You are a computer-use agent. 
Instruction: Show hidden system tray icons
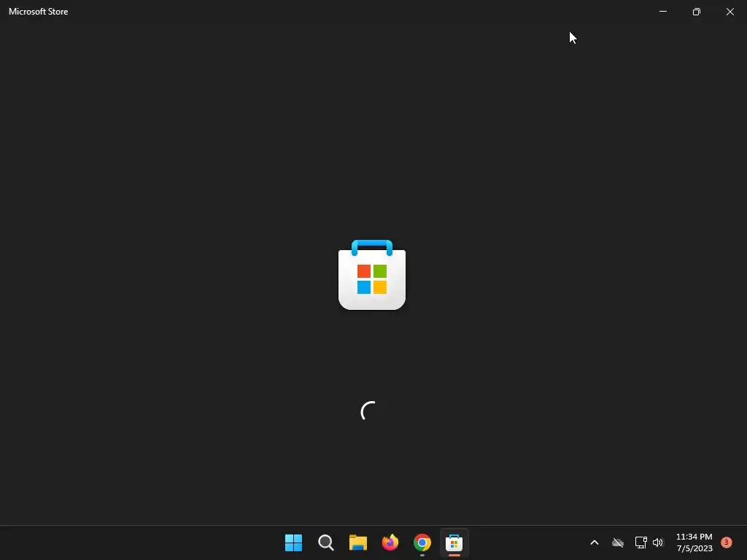[x=594, y=542]
